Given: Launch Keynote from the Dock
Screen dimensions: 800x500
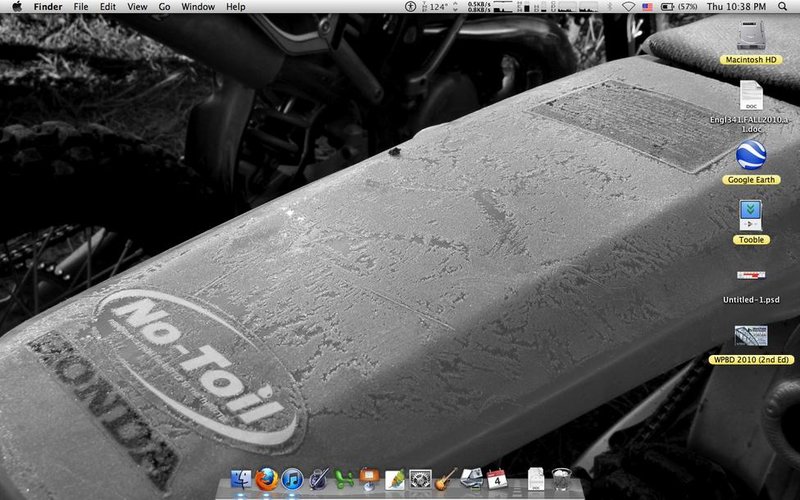Looking at the screenshot, I should (x=369, y=480).
